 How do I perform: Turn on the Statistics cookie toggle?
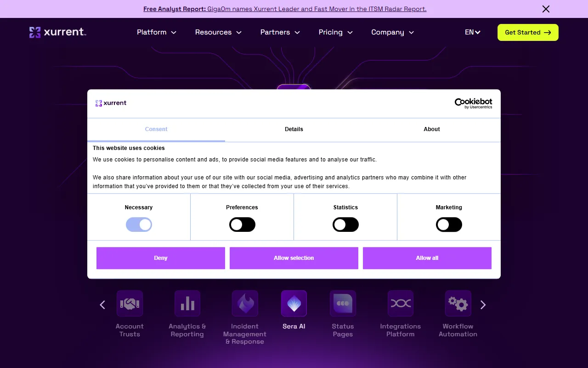345,224
